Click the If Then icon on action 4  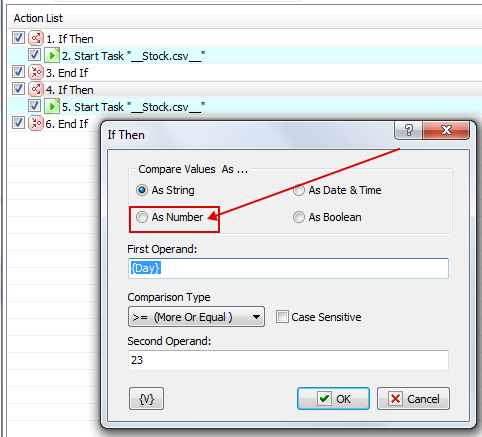35,89
